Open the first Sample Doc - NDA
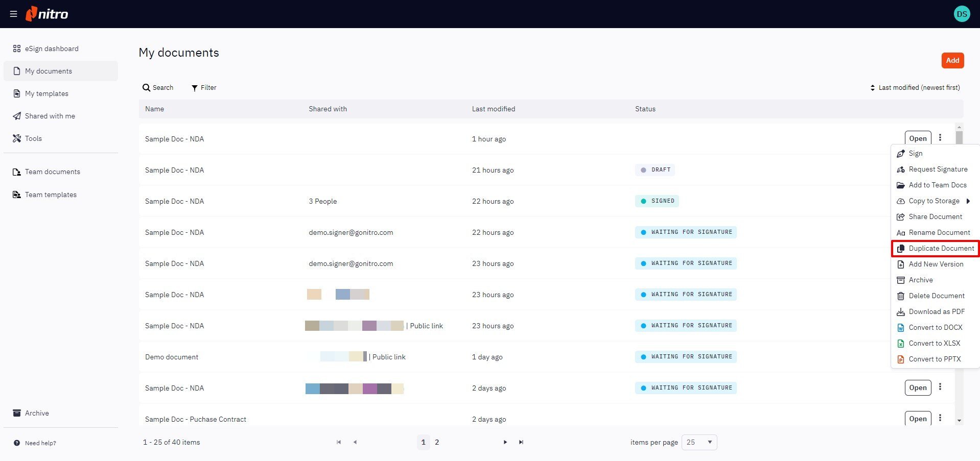 [917, 138]
